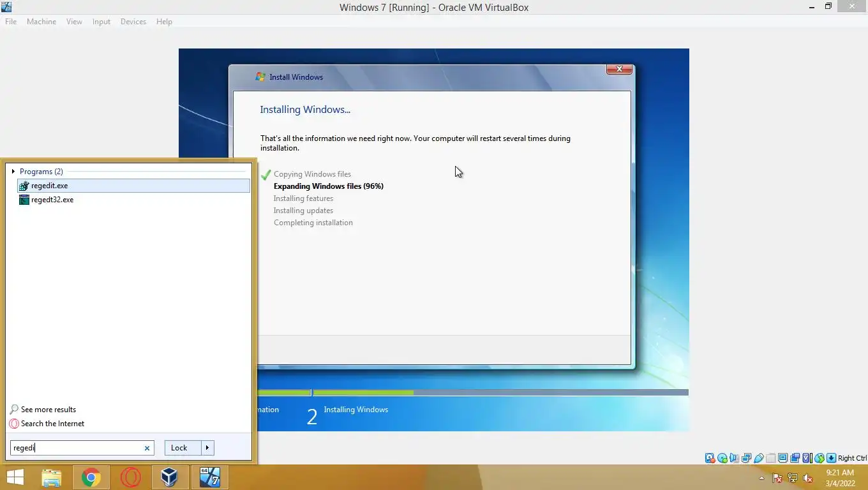Click the Lock button
This screenshot has height=490, width=868.
pos(183,448)
